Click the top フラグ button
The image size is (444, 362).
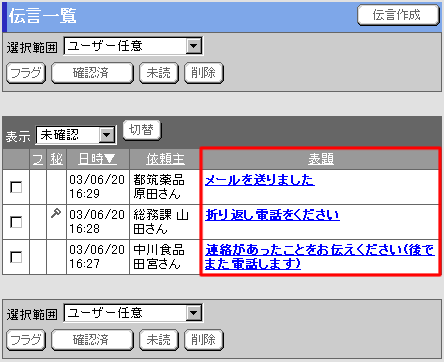26,73
